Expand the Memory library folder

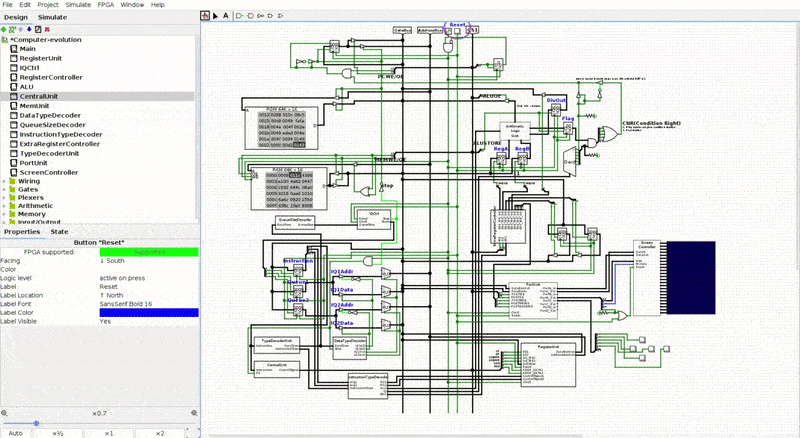(x=4, y=214)
